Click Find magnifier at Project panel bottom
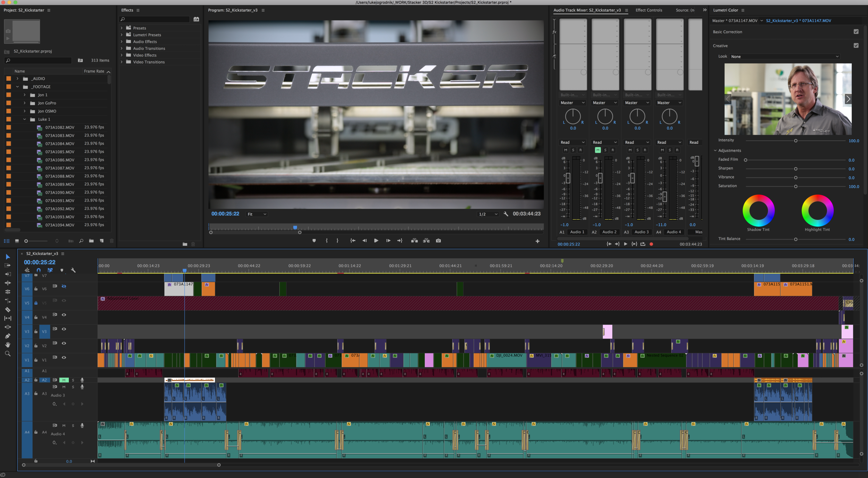The image size is (868, 478). click(x=81, y=241)
